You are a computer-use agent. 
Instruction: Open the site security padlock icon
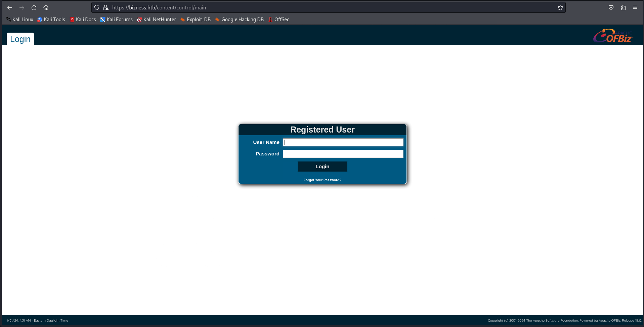coord(106,7)
